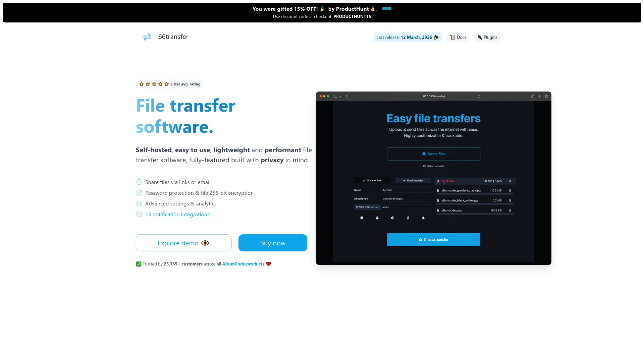Image resolution: width=644 pixels, height=362 pixels.
Task: Click the trash icon in the 3 / 3 files header
Action: tap(510, 181)
